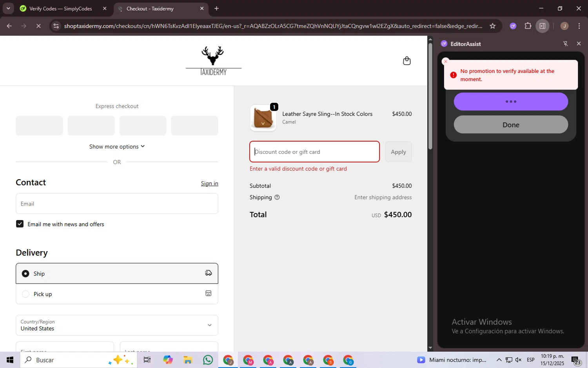Click the muted volume icon in system tray

[518, 360]
